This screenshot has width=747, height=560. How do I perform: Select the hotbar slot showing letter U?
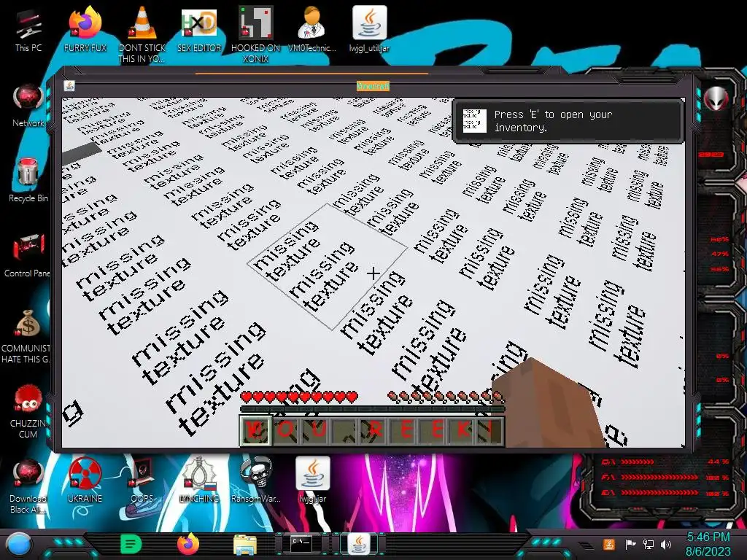point(315,430)
